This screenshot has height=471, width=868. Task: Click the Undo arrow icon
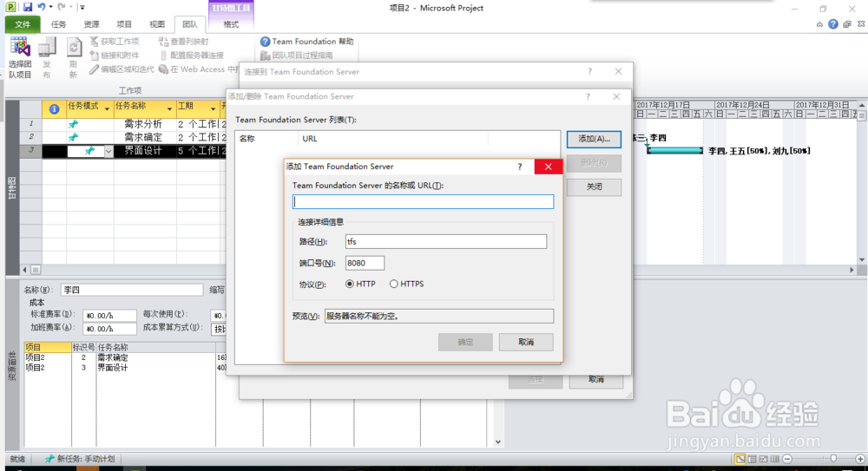(42, 7)
